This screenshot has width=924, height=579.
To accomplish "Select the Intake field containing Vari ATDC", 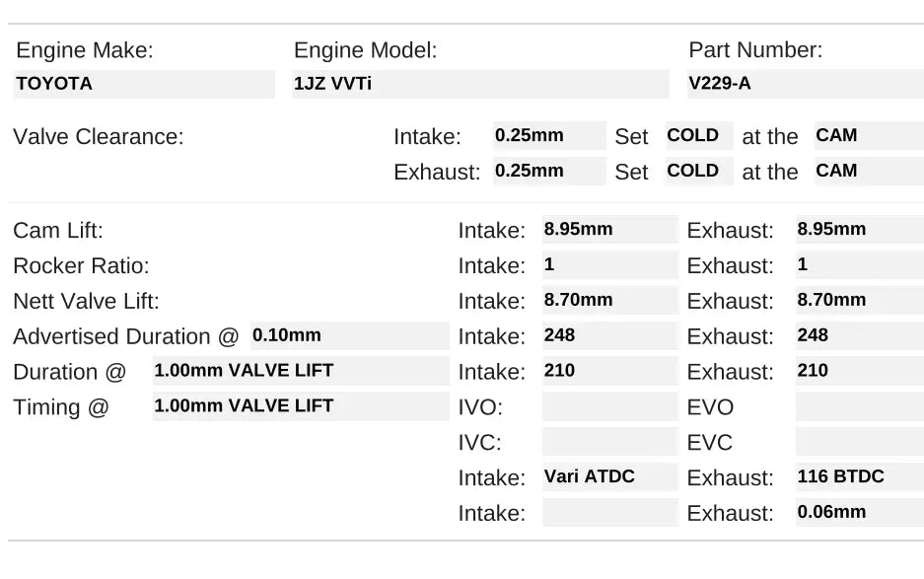I will (609, 477).
